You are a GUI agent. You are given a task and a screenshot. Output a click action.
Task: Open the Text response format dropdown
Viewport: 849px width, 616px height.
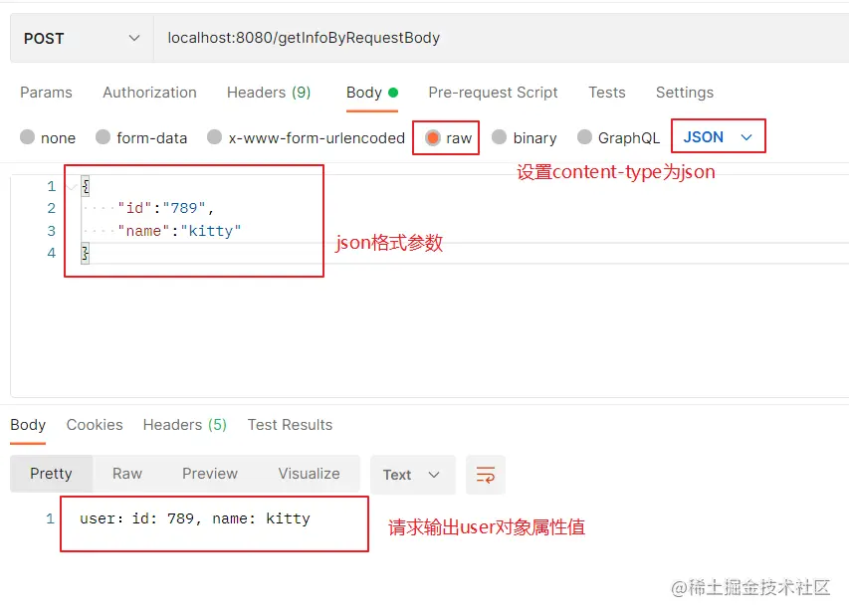click(413, 475)
